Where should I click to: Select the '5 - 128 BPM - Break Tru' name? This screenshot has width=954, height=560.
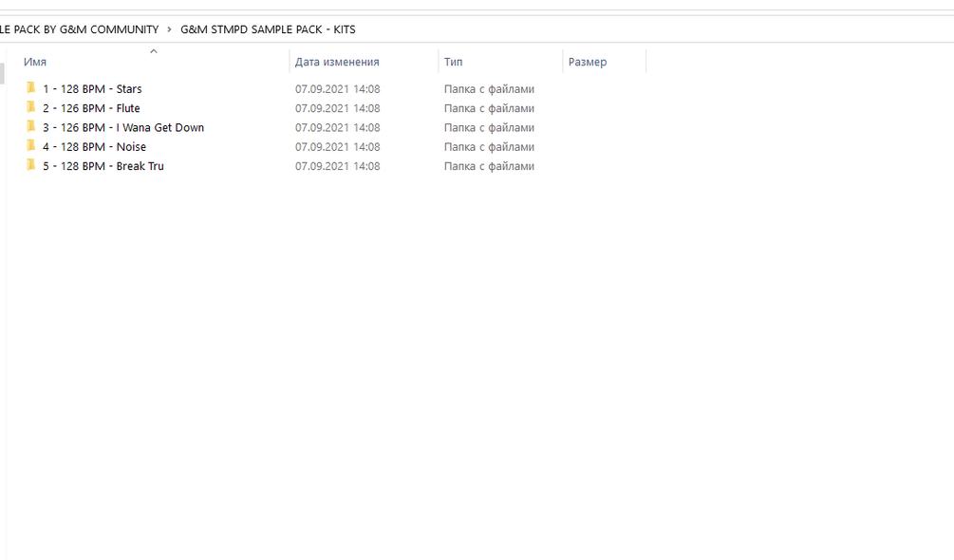(103, 167)
